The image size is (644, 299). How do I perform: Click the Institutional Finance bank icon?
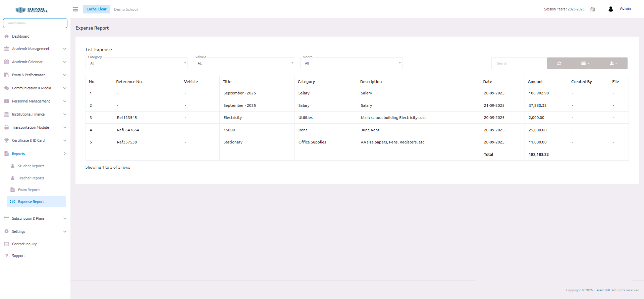click(x=6, y=114)
